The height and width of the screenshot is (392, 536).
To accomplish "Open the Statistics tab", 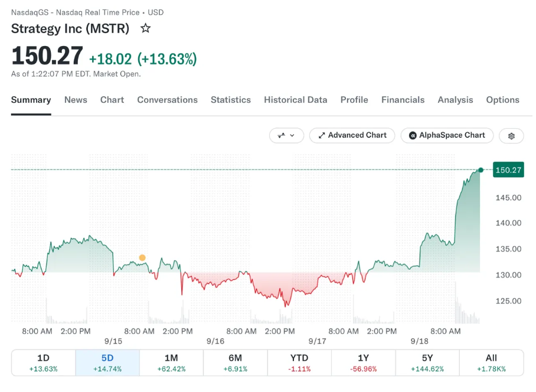I will point(231,100).
